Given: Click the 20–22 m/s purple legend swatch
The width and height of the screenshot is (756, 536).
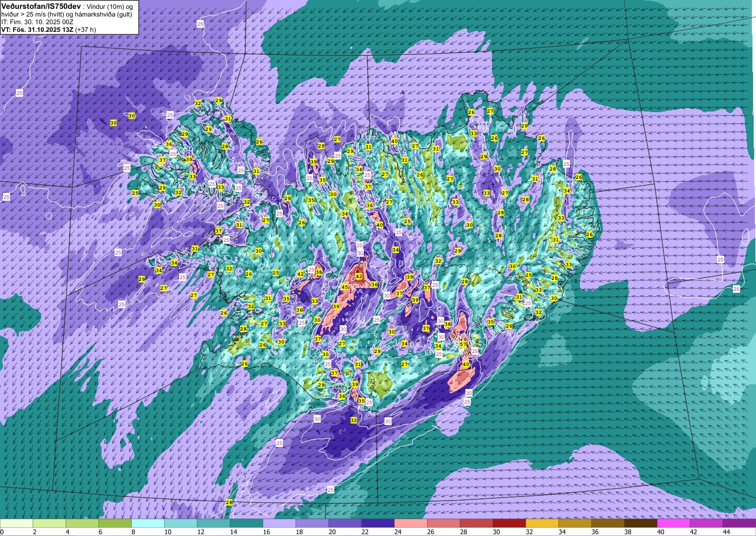Looking at the screenshot, I should 345,523.
